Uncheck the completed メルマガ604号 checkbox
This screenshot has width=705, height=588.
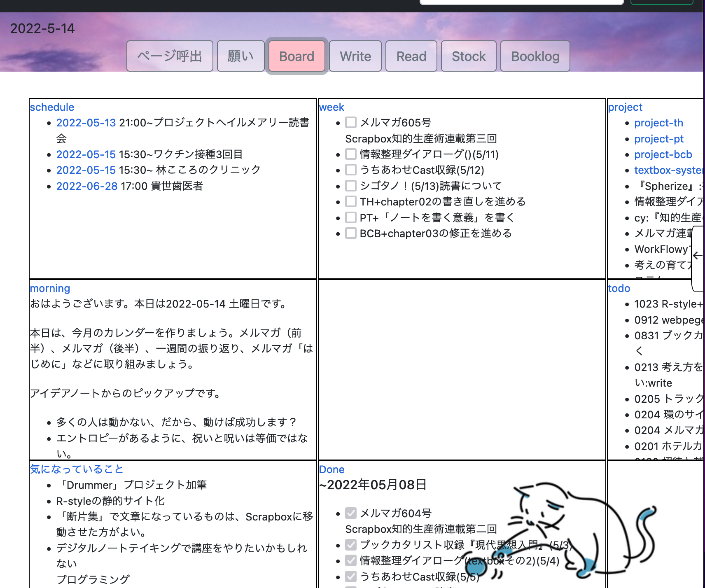coord(350,513)
